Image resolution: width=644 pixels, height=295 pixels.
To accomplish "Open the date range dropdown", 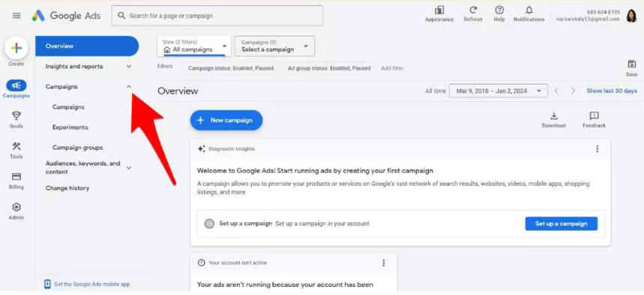I will [x=499, y=91].
